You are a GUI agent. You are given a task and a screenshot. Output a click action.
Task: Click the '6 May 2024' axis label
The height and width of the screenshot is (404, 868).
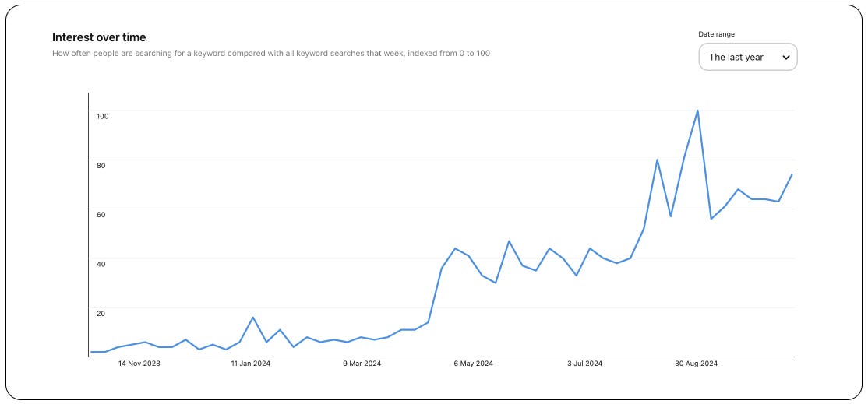pyautogui.click(x=473, y=364)
